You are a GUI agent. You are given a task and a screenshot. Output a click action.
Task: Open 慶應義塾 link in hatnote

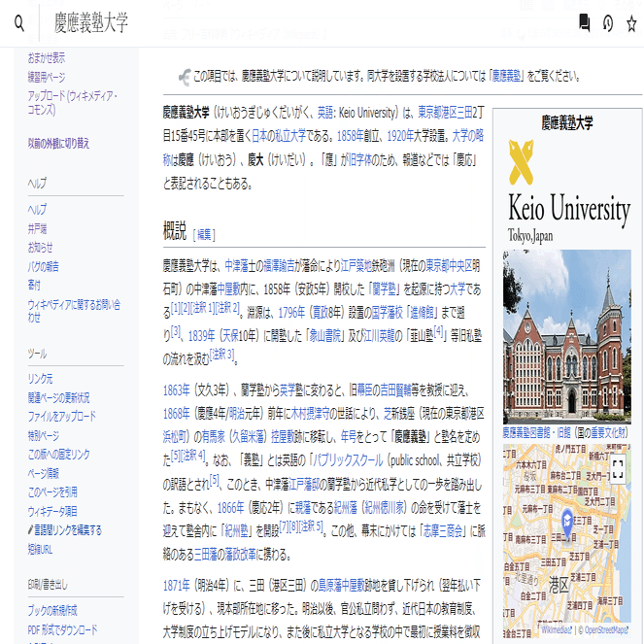(x=506, y=76)
